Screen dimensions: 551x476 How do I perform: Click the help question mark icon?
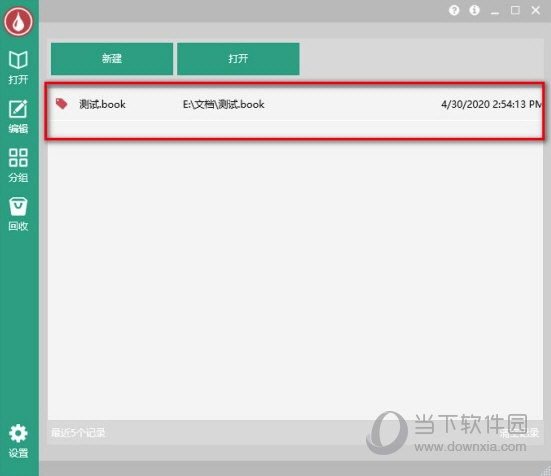(x=454, y=10)
